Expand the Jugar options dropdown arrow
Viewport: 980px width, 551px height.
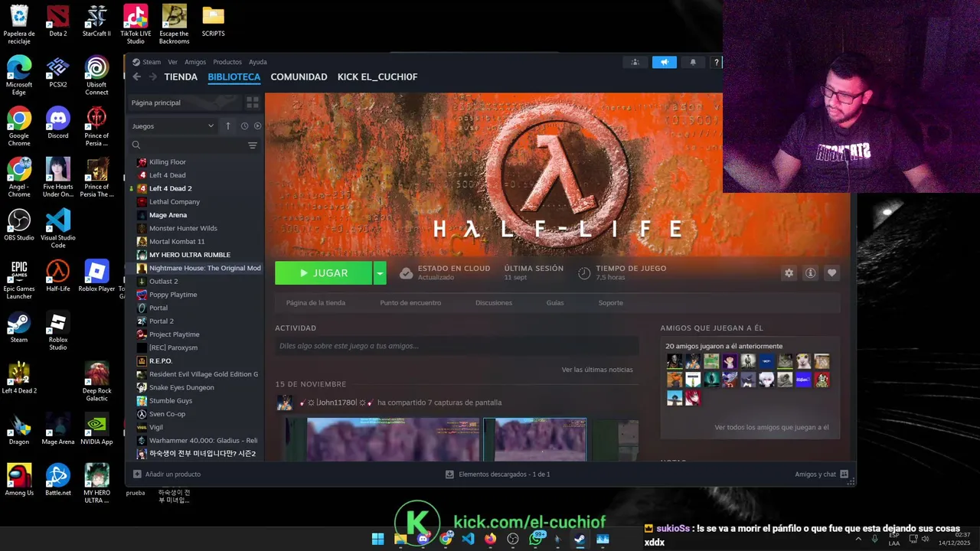click(x=380, y=273)
